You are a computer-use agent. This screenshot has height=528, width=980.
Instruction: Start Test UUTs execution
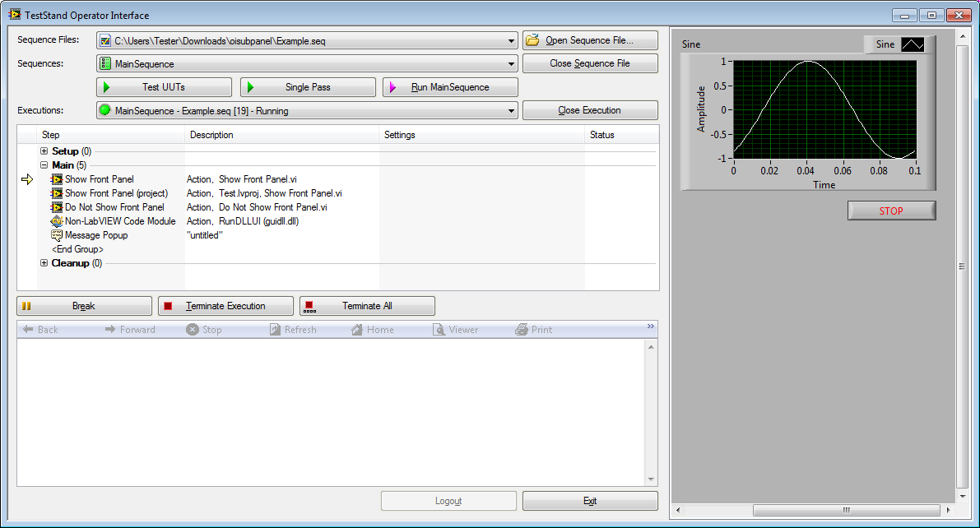coord(164,87)
